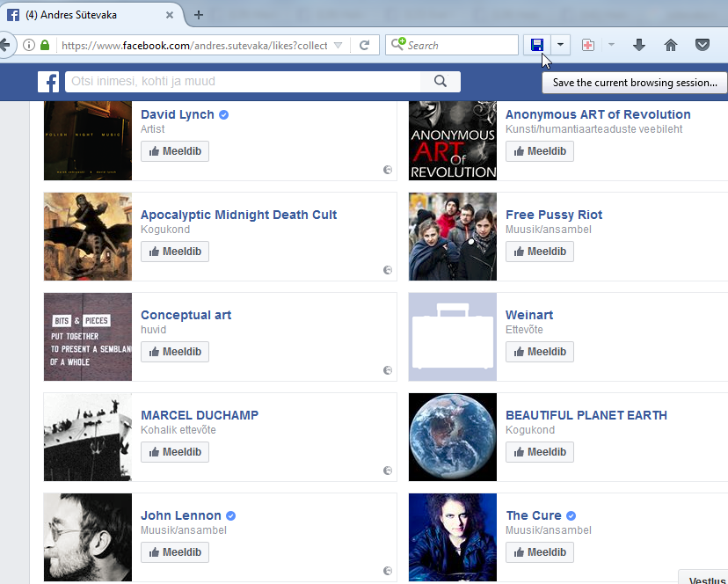Screen dimensions: 728x584
Task: Click Meeldib for MARCEL DUCHAMP
Action: click(175, 452)
